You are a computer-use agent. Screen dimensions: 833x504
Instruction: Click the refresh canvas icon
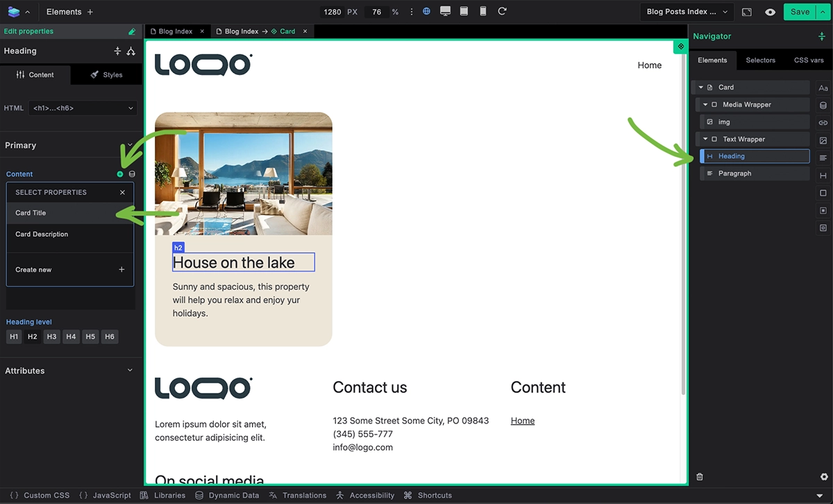(502, 12)
